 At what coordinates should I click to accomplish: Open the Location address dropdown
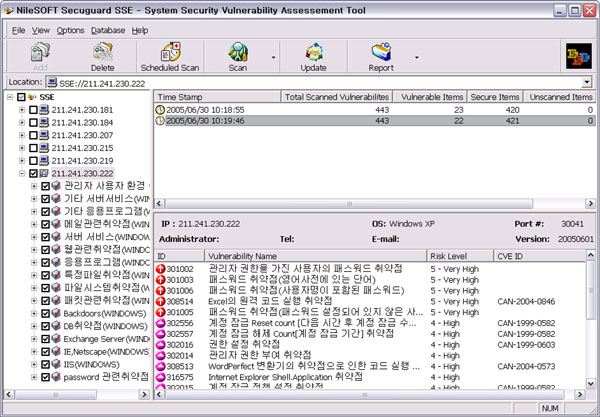(587, 81)
